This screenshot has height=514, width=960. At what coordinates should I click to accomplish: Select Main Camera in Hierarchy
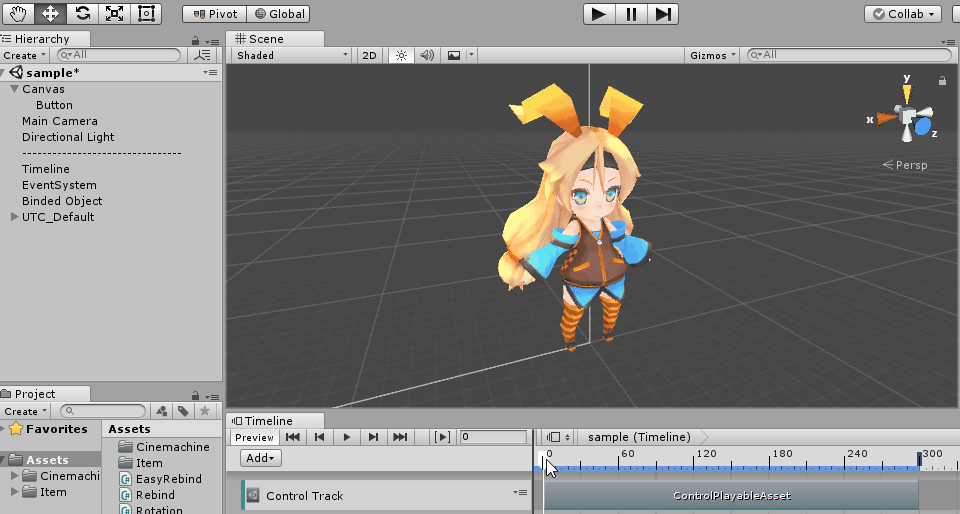[x=59, y=121]
